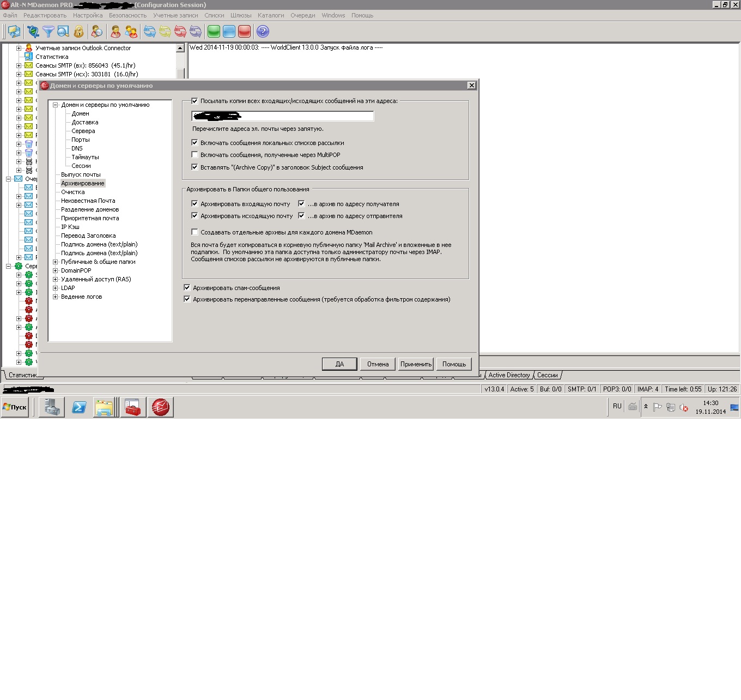Image resolution: width=741 pixels, height=700 pixels.
Task: Expand 'Сеансы SMTP (исх)' node in main window
Action: [19, 74]
